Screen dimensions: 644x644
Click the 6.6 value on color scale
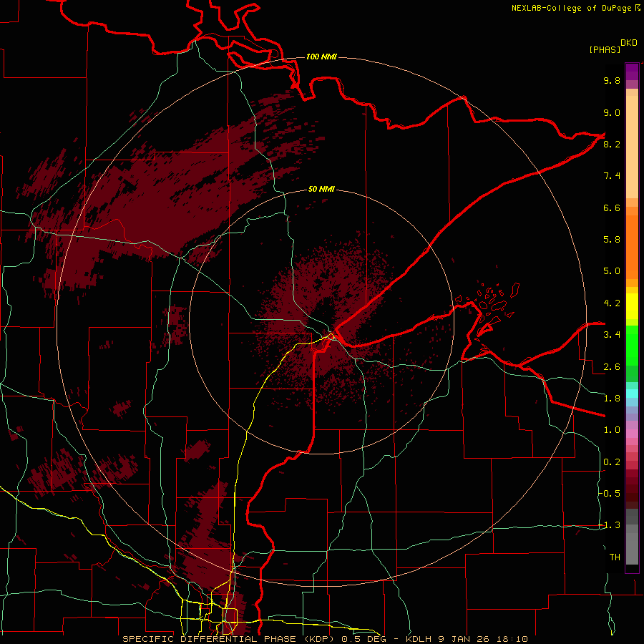coord(612,208)
